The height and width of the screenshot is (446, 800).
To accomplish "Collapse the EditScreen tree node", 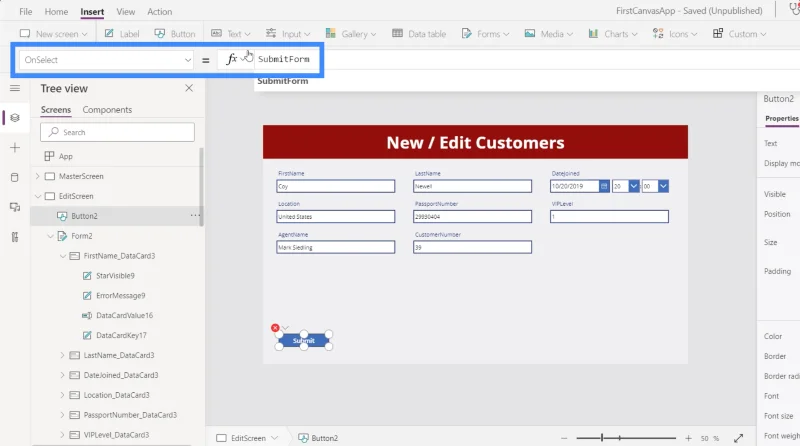I will (37, 196).
